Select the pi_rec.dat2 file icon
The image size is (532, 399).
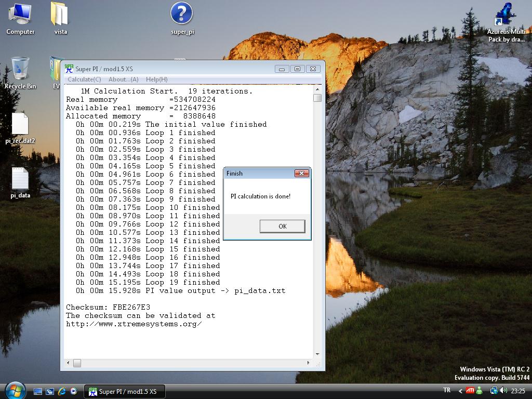20,128
